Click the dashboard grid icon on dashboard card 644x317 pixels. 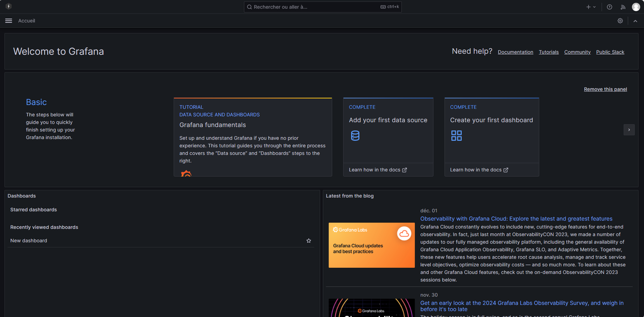456,136
